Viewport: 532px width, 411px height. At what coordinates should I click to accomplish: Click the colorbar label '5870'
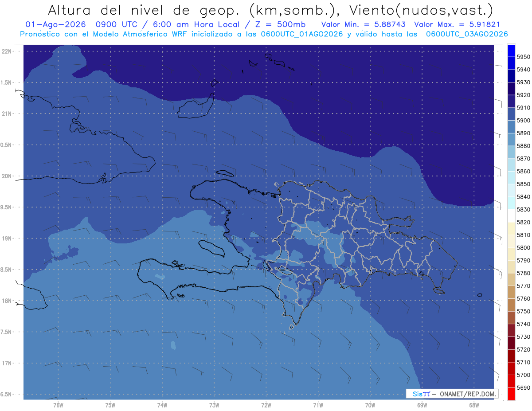click(x=523, y=159)
